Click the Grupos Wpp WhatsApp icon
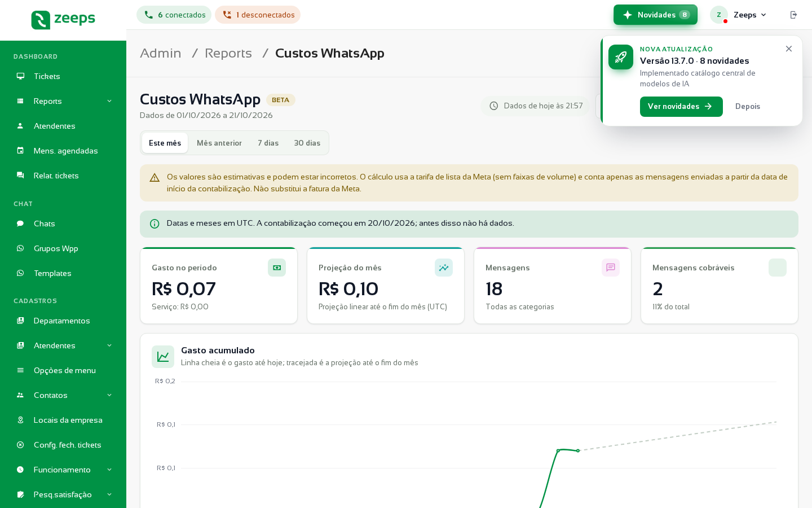 [20, 248]
